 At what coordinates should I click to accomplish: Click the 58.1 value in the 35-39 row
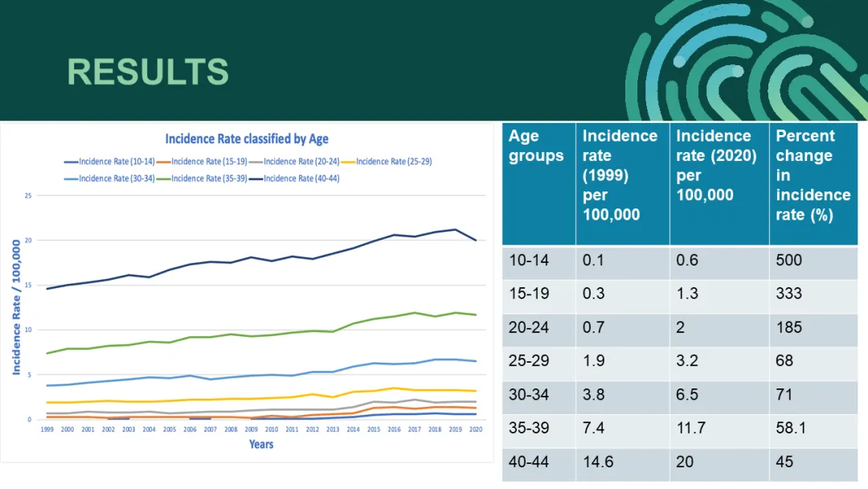[792, 428]
